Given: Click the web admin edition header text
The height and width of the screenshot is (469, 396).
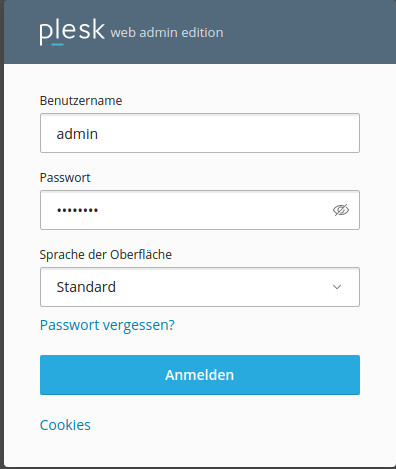Looking at the screenshot, I should [x=167, y=33].
